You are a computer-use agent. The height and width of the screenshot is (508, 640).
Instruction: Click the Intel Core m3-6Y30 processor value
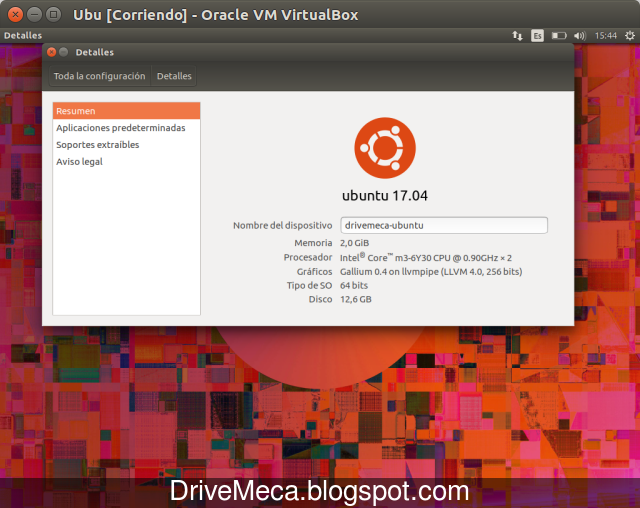pyautogui.click(x=426, y=257)
